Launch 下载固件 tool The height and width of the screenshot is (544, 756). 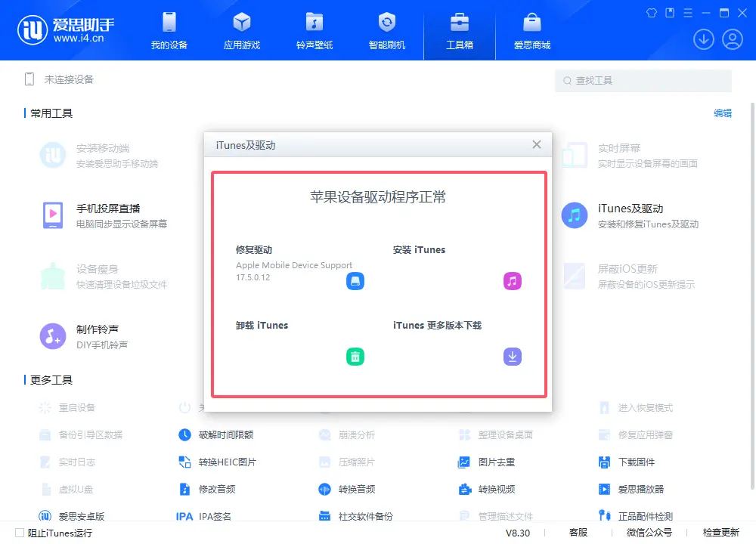pos(627,462)
